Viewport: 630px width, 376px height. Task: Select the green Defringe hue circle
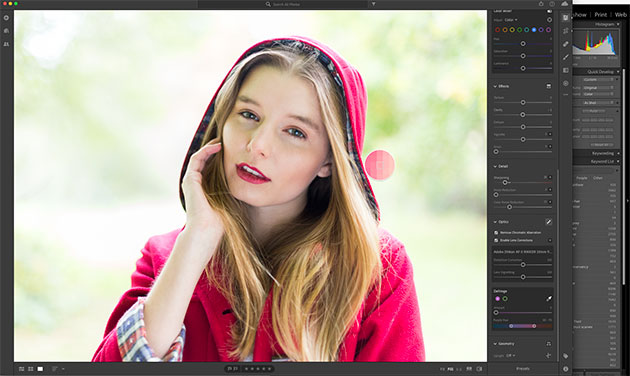click(505, 298)
